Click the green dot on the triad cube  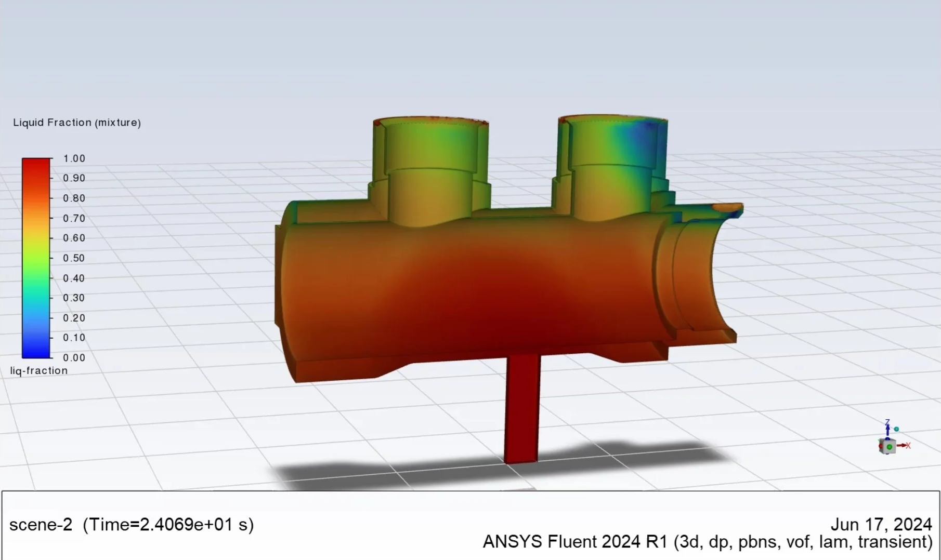pyautogui.click(x=890, y=447)
